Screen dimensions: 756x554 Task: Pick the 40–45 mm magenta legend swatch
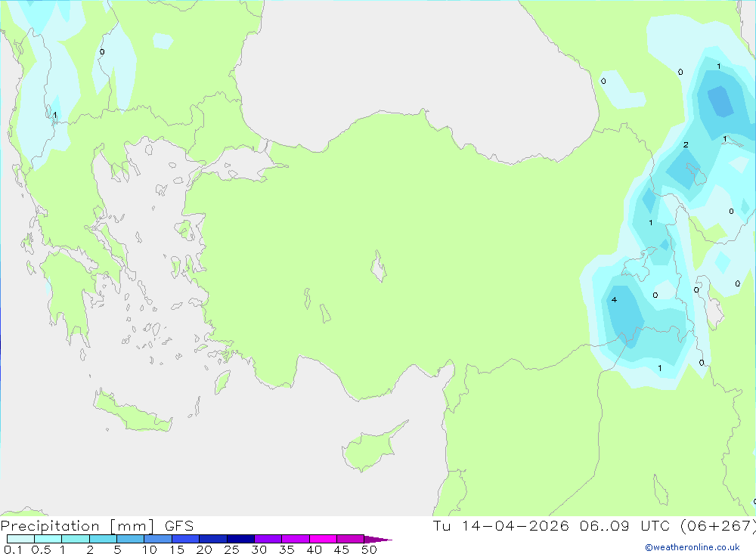[323, 539]
